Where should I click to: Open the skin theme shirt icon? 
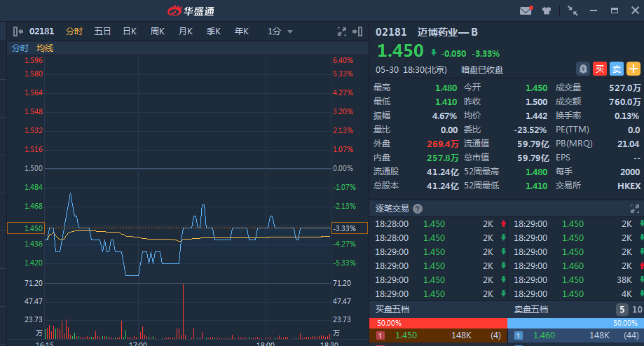(546, 11)
